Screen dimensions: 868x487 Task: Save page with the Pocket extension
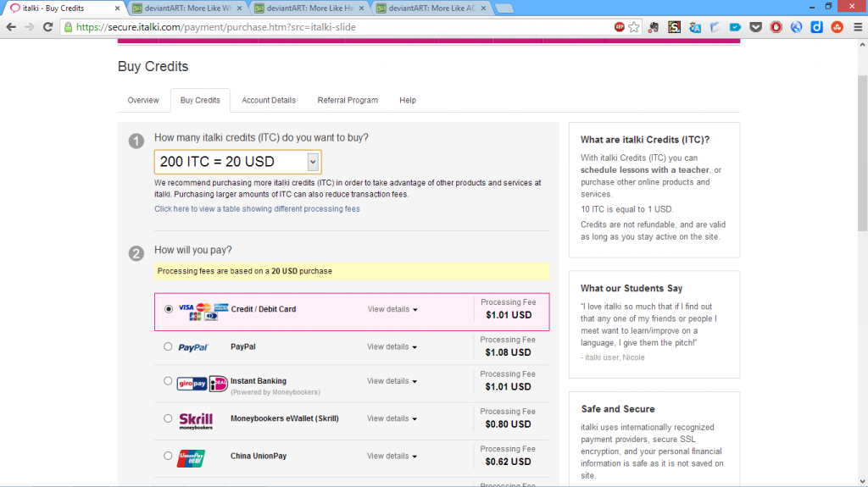click(x=755, y=27)
